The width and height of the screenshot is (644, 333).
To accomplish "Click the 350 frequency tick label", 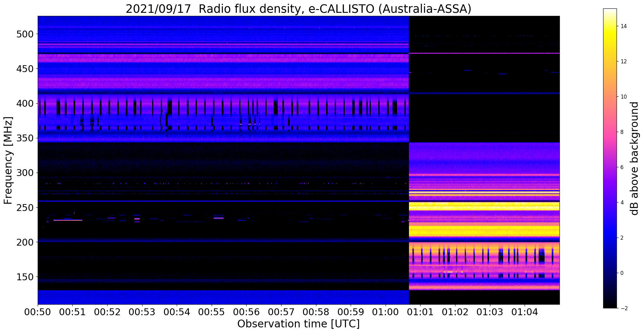I will (x=25, y=138).
